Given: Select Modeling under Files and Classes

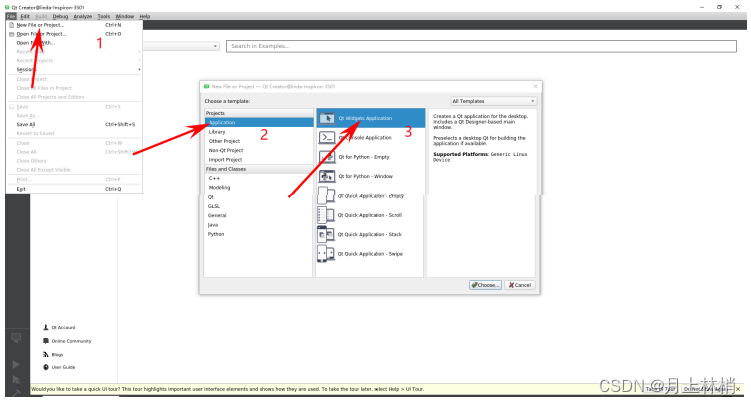Looking at the screenshot, I should coord(259,188).
